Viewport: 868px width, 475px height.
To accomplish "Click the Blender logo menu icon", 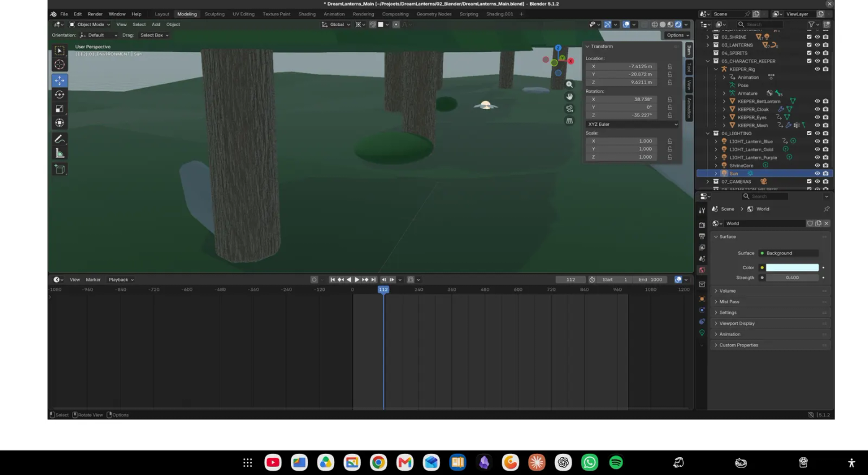I will coord(53,14).
